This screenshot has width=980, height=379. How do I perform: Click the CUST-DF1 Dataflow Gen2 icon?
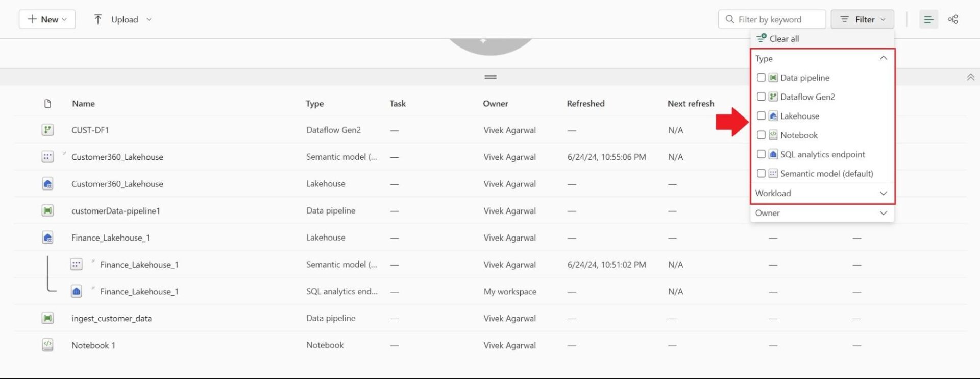pos(47,130)
